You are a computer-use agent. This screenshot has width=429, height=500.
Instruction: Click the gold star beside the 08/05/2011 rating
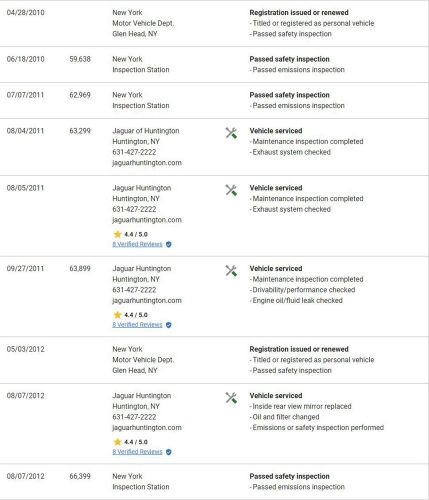(117, 234)
